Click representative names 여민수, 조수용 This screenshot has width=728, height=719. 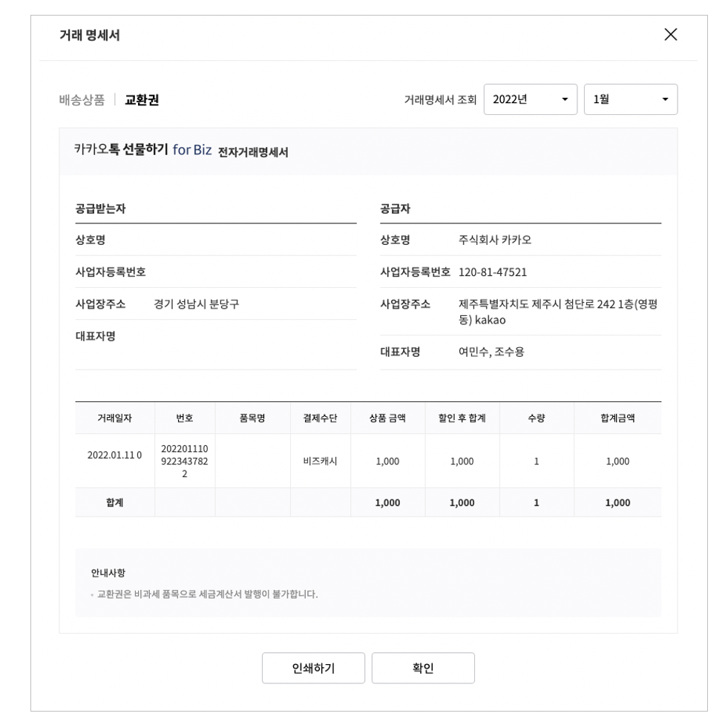tap(491, 352)
